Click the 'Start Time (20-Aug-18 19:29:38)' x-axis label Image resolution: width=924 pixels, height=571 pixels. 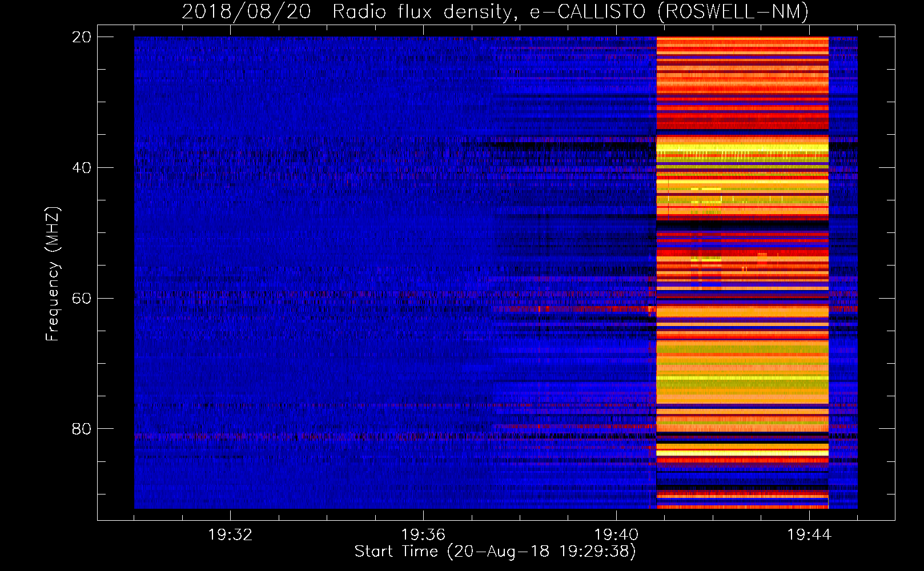[x=495, y=552]
